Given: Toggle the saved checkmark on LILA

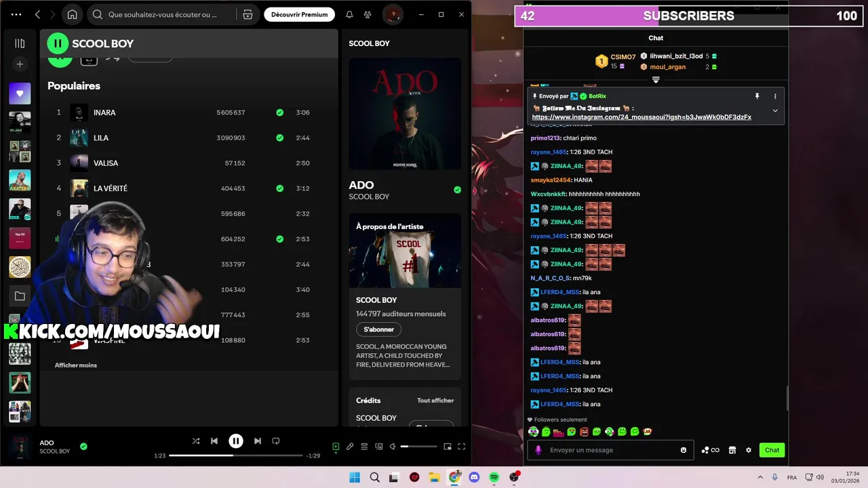Looking at the screenshot, I should click(x=279, y=138).
